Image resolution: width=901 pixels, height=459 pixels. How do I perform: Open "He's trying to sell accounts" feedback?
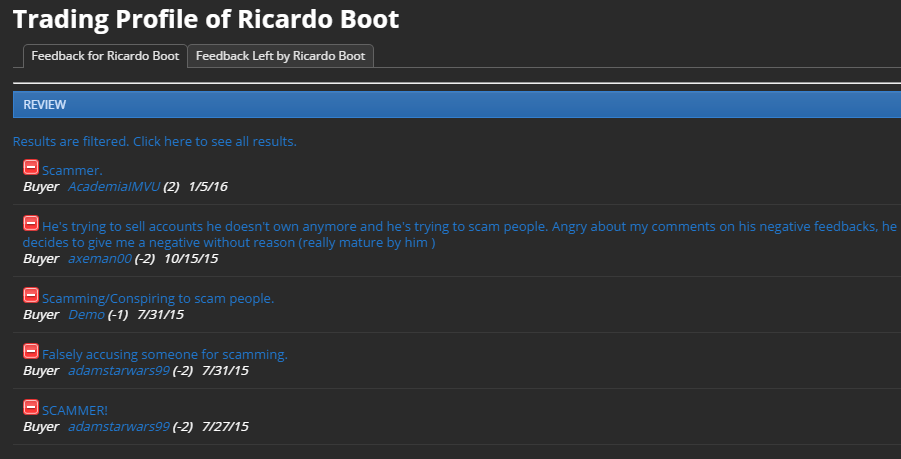click(459, 234)
